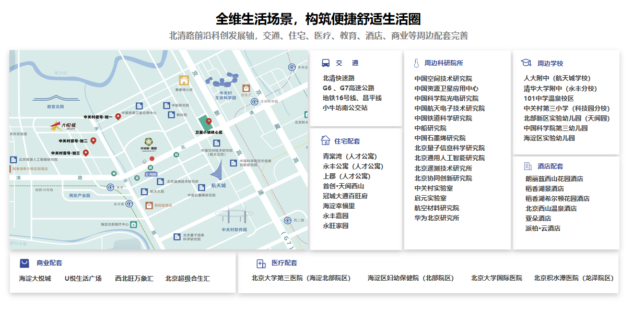Click the 中关村·壹号 round logo on map

pyautogui.click(x=149, y=141)
